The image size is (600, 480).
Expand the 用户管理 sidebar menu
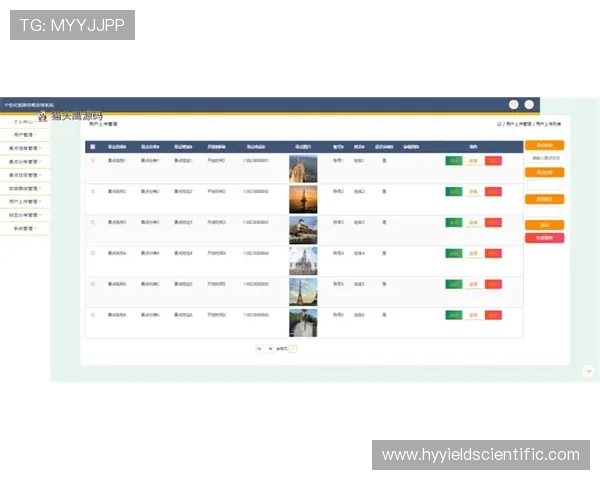25,133
